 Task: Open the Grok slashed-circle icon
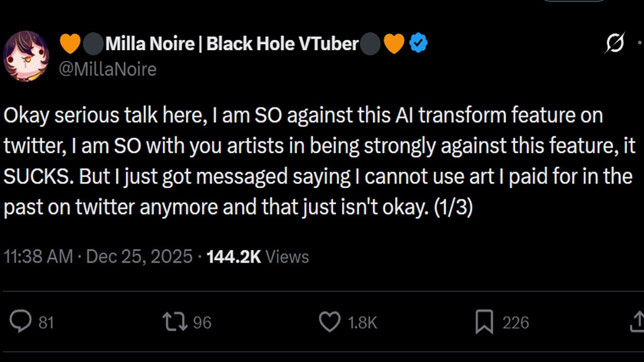pyautogui.click(x=615, y=44)
